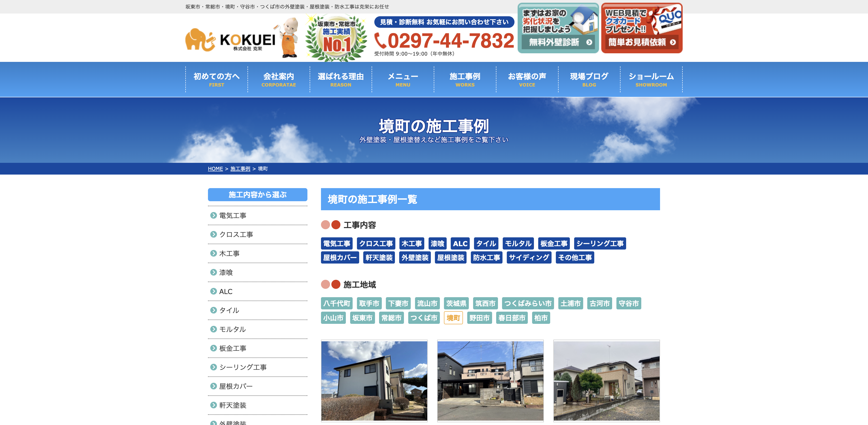Filter by 取手市 area tag
This screenshot has height=425, width=868.
369,303
